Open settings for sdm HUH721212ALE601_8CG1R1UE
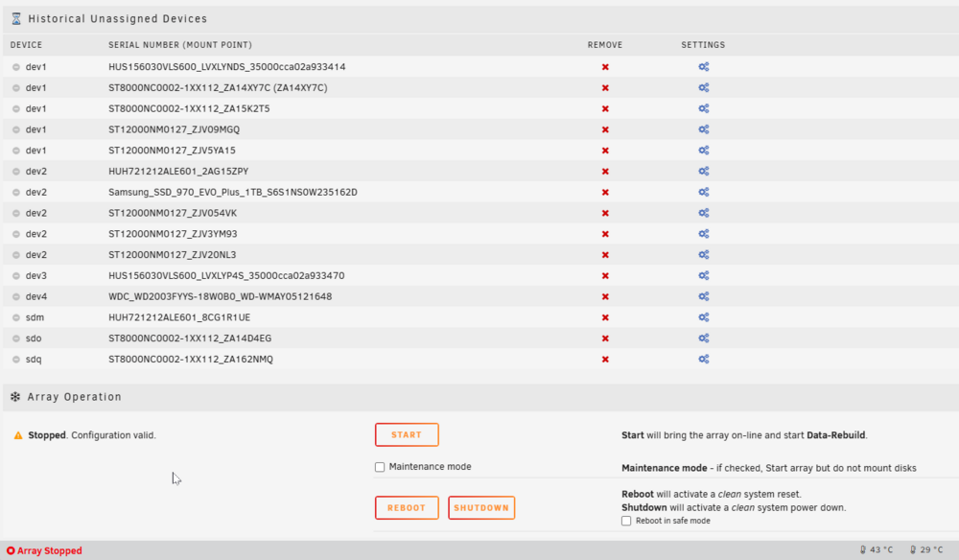959x560 pixels. coord(703,317)
